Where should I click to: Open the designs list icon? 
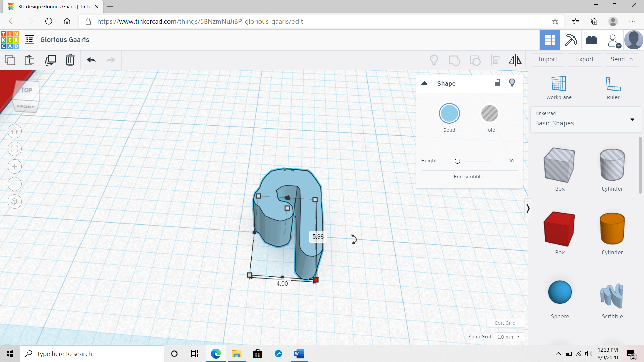pos(30,40)
